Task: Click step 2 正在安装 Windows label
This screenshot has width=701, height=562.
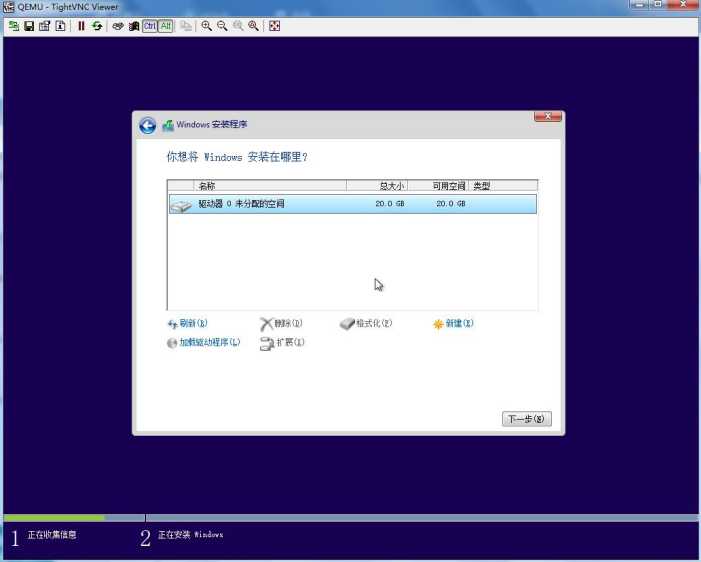Action: 190,535
